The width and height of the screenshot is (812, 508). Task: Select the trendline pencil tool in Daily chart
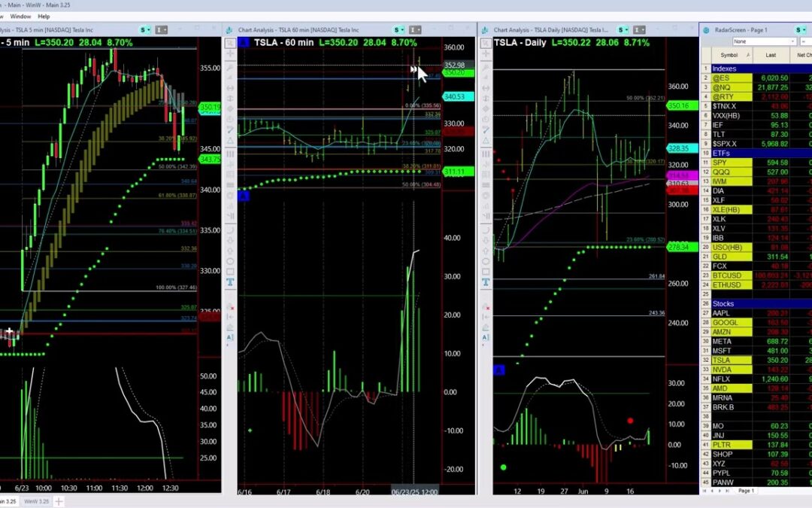click(x=486, y=130)
